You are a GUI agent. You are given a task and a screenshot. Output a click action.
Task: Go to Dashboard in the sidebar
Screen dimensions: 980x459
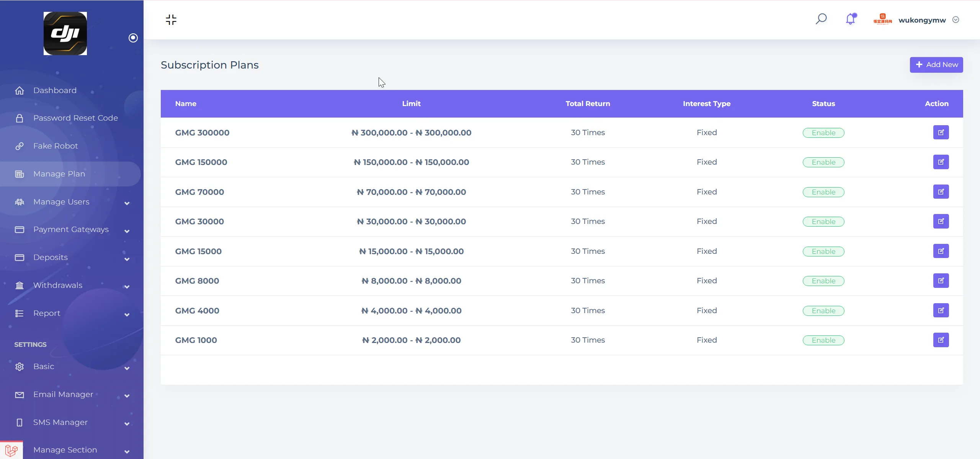55,90
